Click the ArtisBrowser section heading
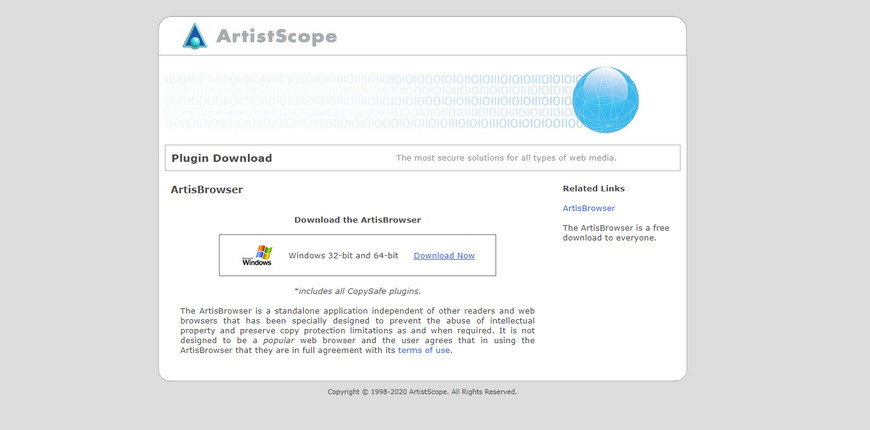This screenshot has height=430, width=870. [x=206, y=190]
